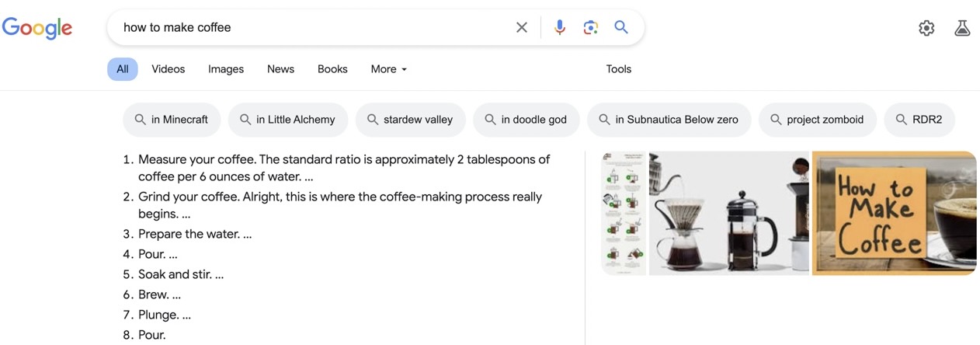Start voice search with microphone
This screenshot has width=980, height=345.
coord(559,28)
